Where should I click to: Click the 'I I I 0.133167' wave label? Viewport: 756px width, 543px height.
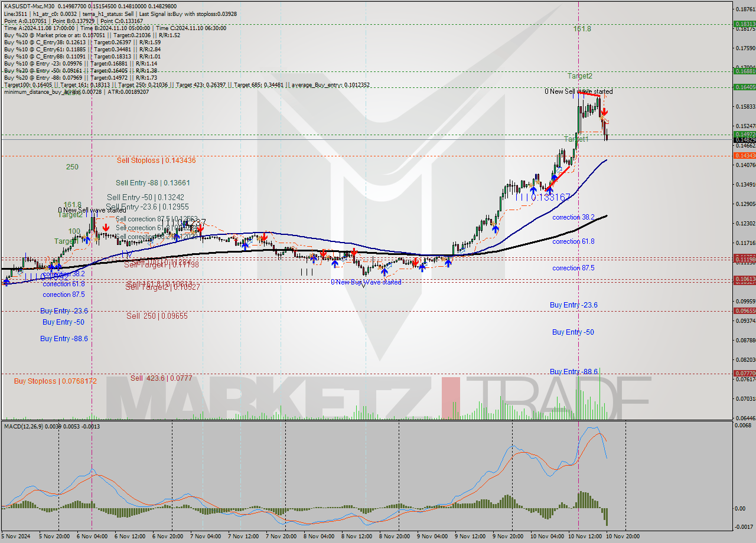click(543, 197)
